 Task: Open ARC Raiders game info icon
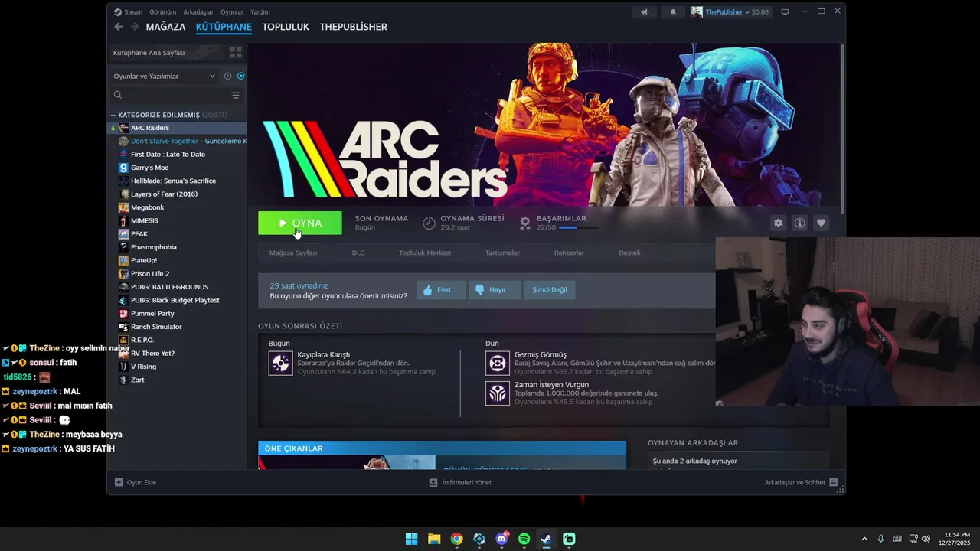coord(799,223)
